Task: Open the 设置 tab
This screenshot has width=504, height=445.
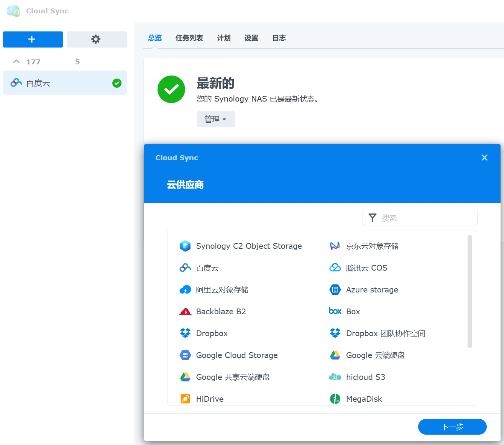Action: coord(251,38)
